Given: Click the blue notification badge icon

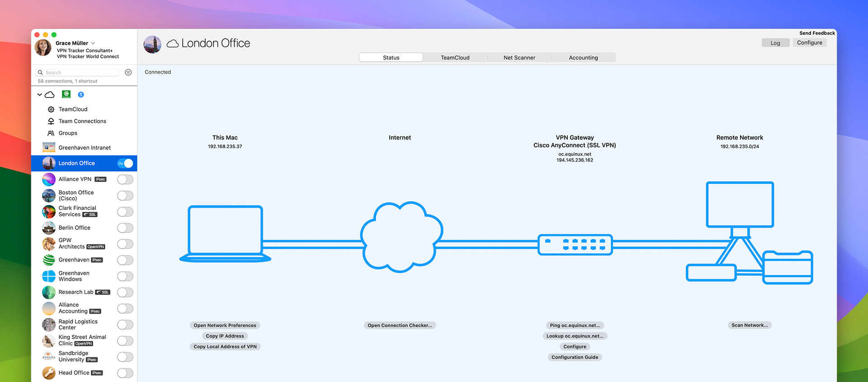Looking at the screenshot, I should (x=81, y=95).
